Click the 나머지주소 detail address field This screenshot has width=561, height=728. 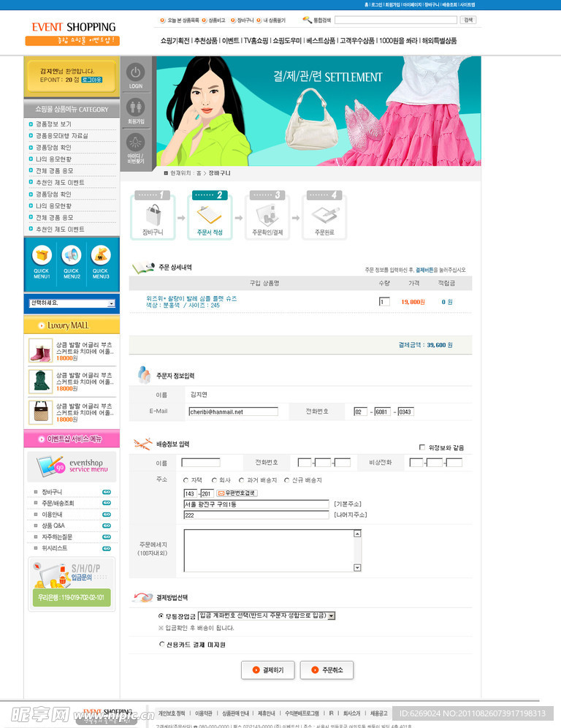[256, 515]
